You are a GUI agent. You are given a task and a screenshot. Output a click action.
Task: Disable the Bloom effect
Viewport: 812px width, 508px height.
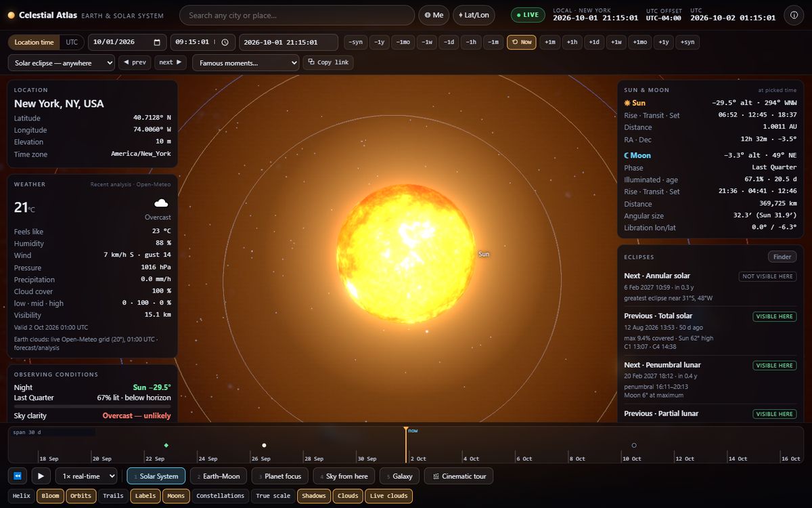(50, 496)
